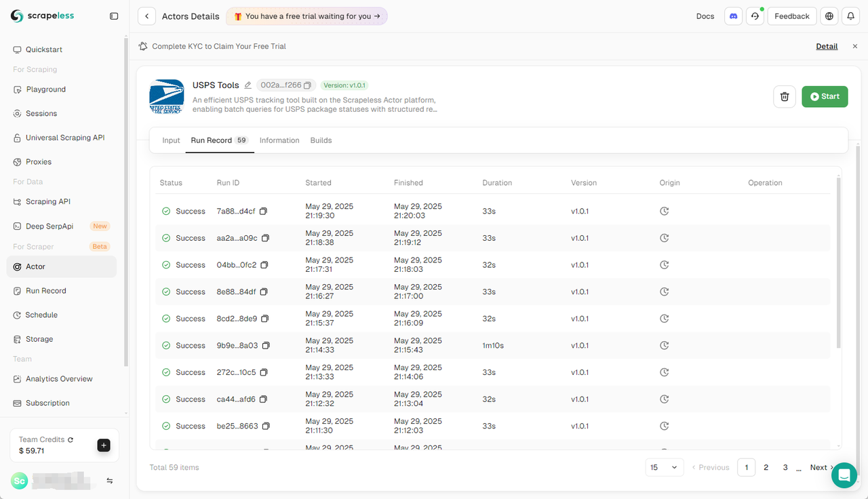868x499 pixels.
Task: Copy run ID 9b9e...8a03
Action: coord(266,345)
